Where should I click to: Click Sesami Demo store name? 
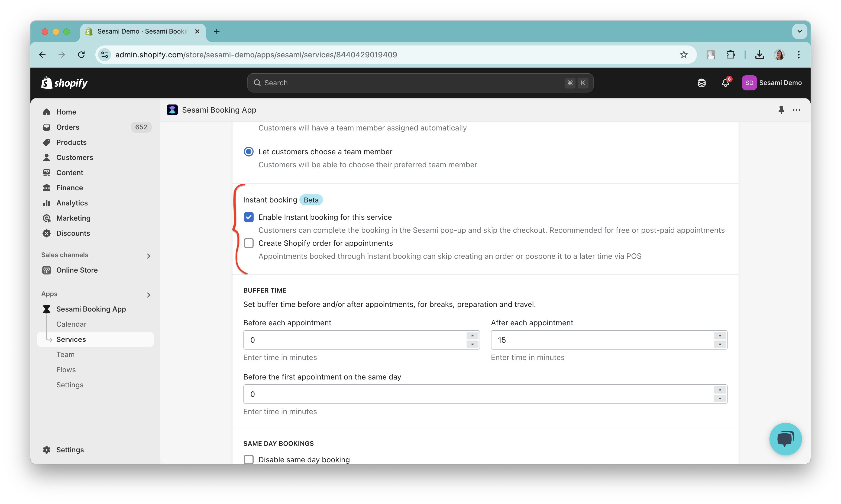pos(780,83)
